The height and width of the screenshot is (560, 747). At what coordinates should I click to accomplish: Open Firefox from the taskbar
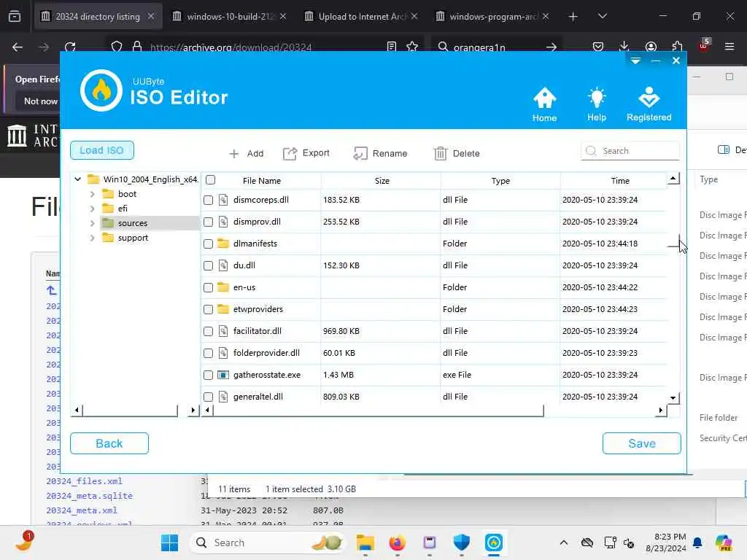pos(398,542)
